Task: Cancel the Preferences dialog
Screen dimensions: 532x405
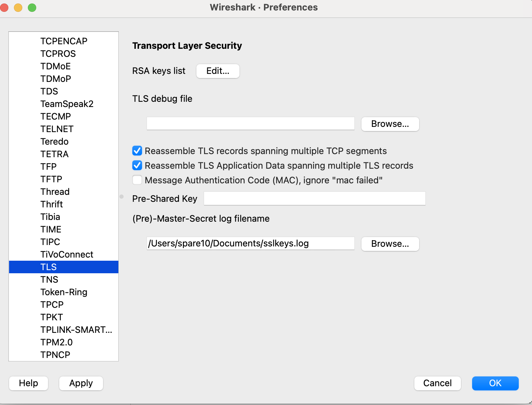Action: (x=437, y=383)
